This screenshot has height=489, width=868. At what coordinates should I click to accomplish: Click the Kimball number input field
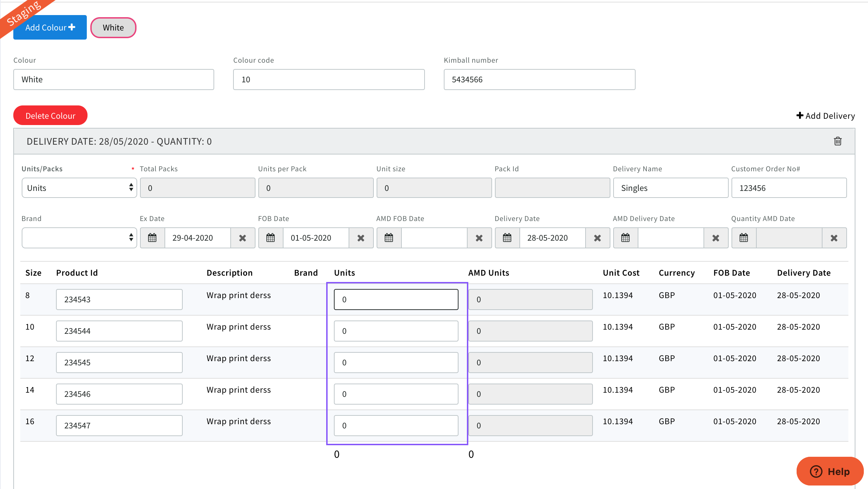point(539,80)
